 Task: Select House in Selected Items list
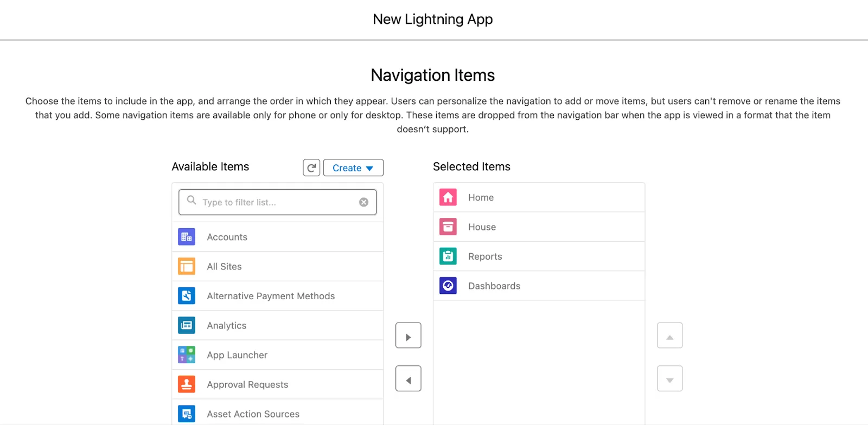click(482, 227)
